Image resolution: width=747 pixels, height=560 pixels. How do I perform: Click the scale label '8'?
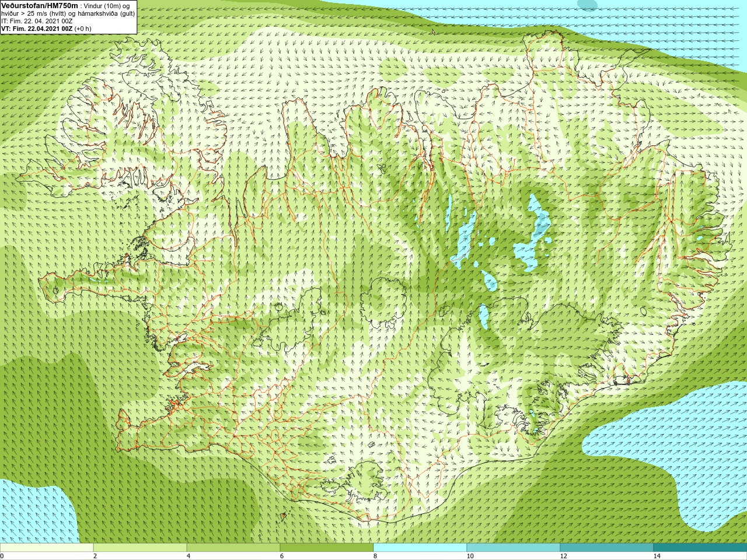click(375, 556)
